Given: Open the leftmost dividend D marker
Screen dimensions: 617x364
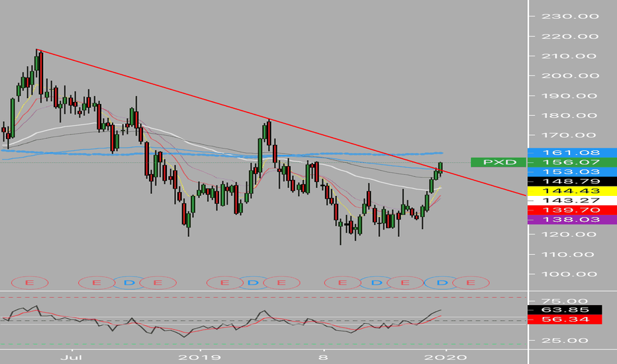Looking at the screenshot, I should pyautogui.click(x=129, y=283).
